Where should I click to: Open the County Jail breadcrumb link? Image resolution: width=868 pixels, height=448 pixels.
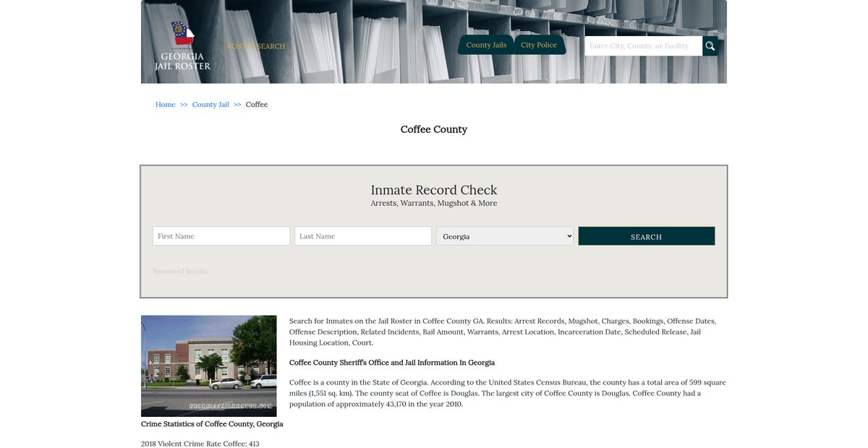coord(210,105)
